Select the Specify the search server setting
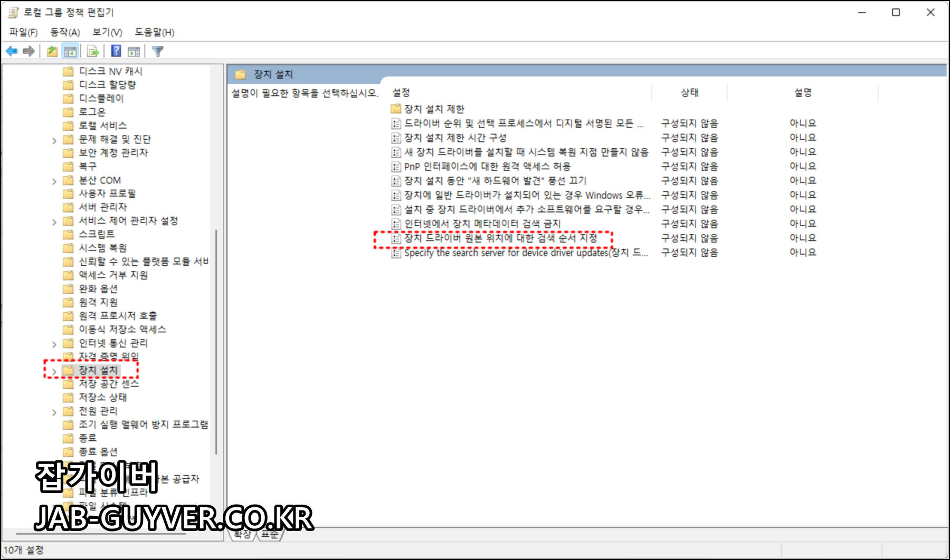950x560 pixels. tap(525, 253)
